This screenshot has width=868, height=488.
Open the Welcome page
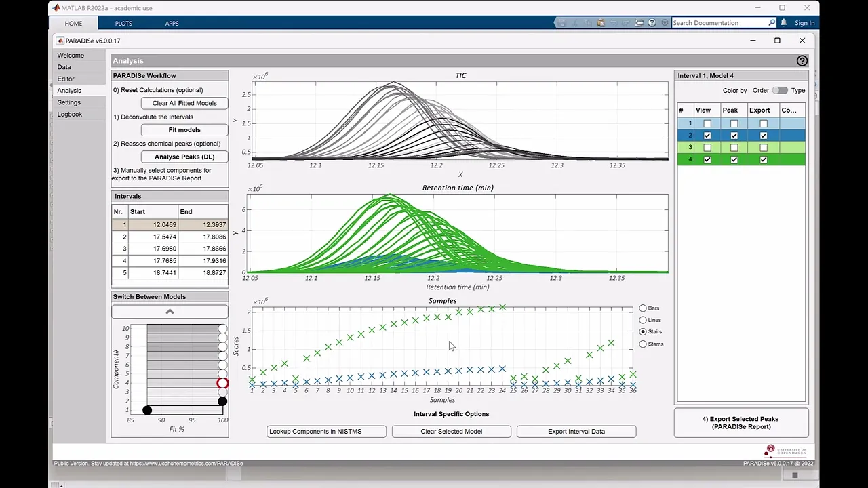pos(71,56)
